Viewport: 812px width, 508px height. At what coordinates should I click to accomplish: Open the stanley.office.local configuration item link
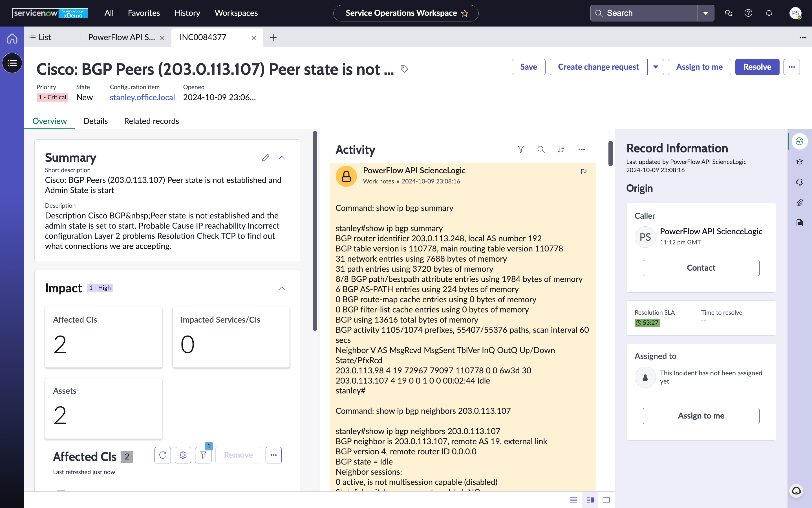tap(142, 97)
